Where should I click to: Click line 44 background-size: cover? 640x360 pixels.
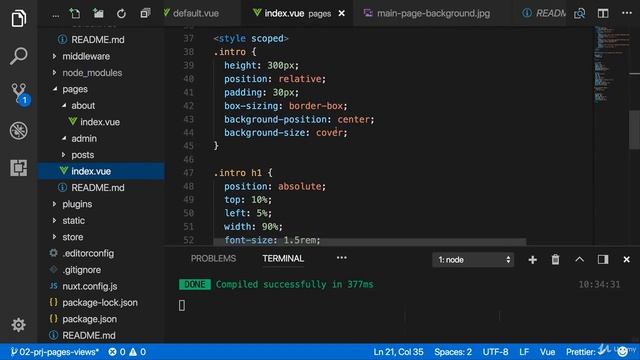[285, 133]
